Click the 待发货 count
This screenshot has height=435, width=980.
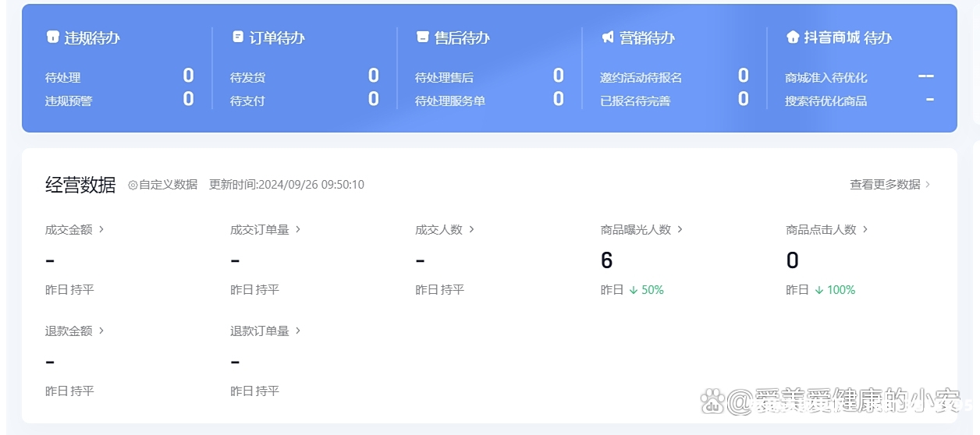[x=373, y=76]
